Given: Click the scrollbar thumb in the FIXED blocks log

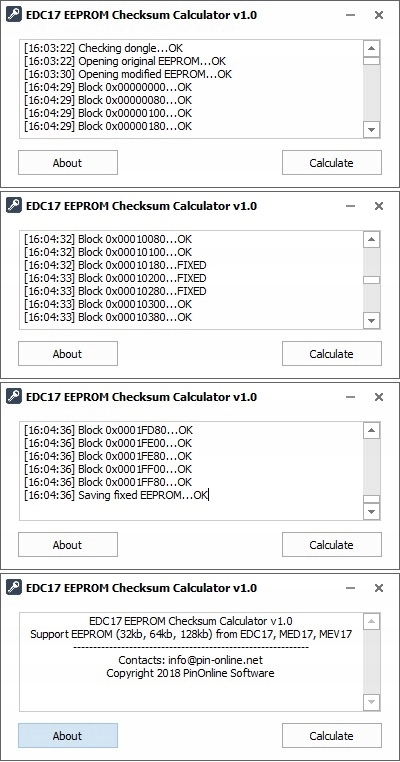Looking at the screenshot, I should tap(371, 280).
